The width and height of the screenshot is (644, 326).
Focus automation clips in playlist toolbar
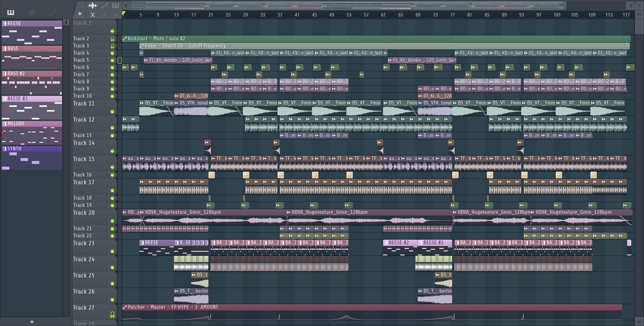click(x=104, y=6)
